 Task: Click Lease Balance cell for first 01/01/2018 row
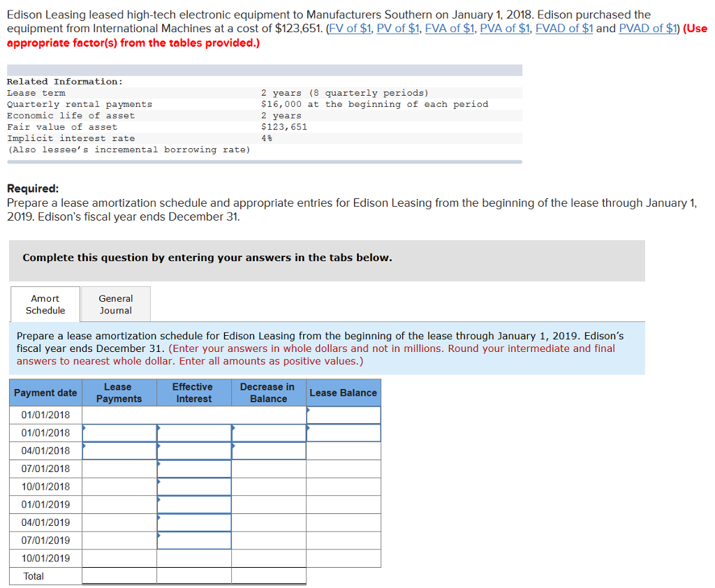pos(344,415)
